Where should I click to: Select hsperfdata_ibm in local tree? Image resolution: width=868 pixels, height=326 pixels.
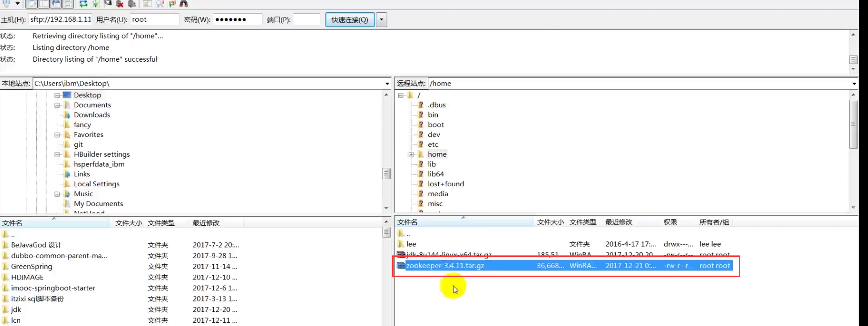click(99, 164)
